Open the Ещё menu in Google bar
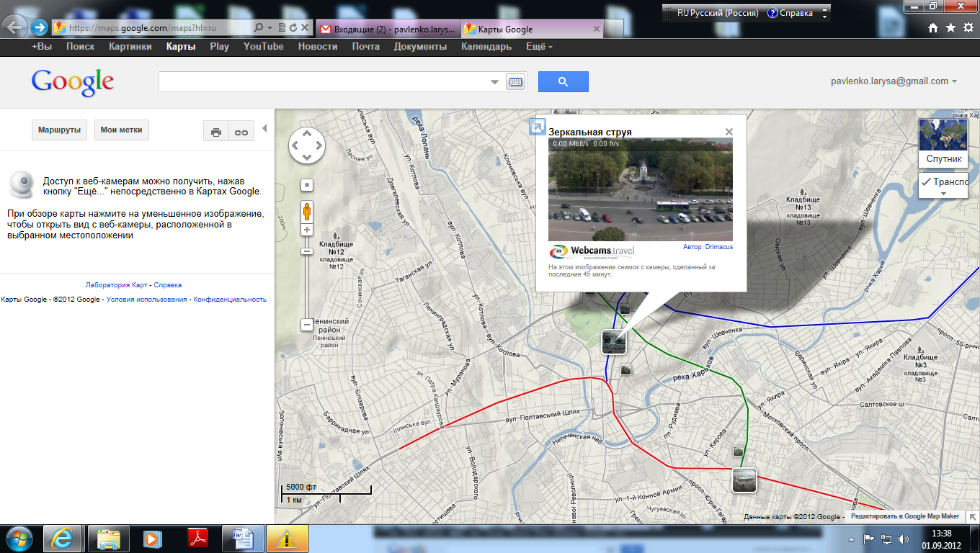 (x=539, y=47)
